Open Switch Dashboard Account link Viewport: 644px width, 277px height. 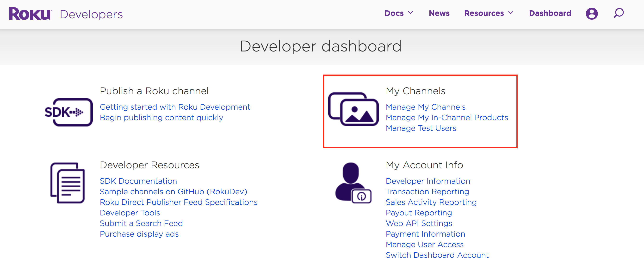pyautogui.click(x=437, y=255)
